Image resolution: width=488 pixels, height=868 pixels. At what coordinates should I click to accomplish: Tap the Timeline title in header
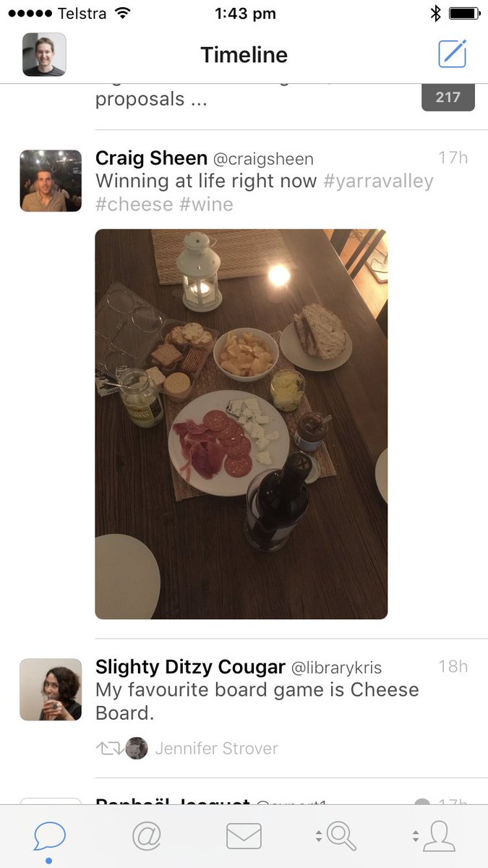pyautogui.click(x=244, y=55)
